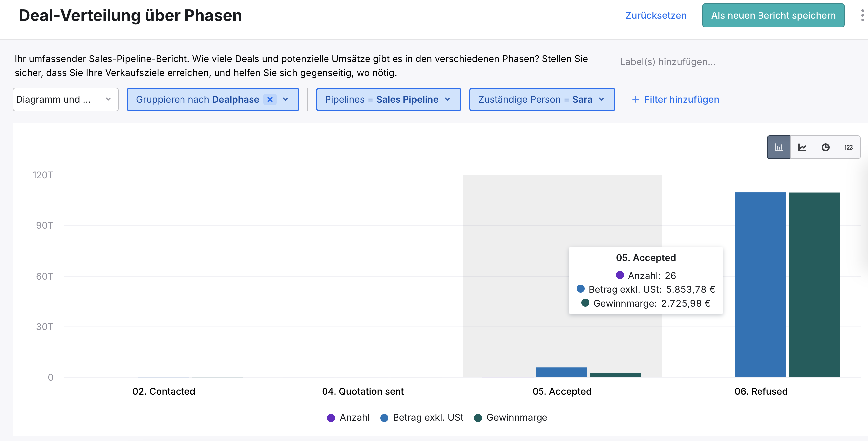
Task: Click the 06. Refused axis label
Action: pyautogui.click(x=761, y=391)
